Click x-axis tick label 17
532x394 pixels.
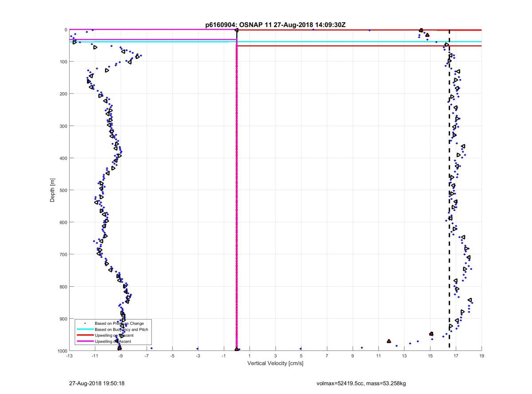coord(456,356)
